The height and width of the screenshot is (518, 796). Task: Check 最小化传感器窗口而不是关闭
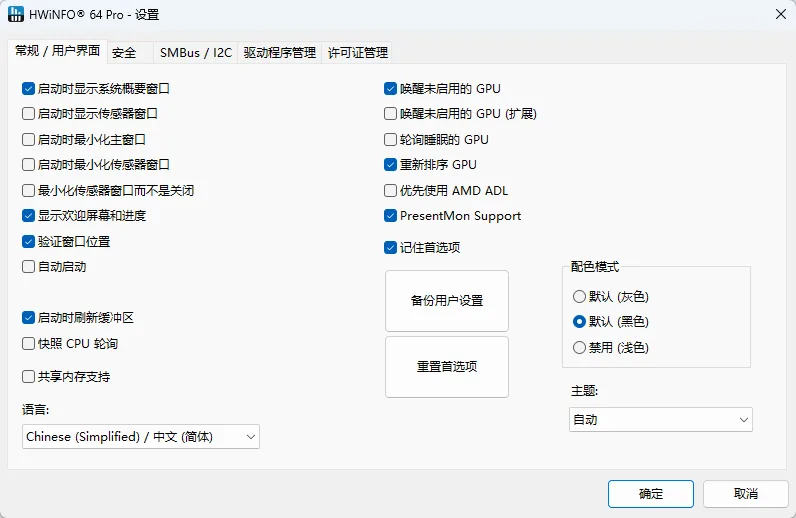click(28, 190)
